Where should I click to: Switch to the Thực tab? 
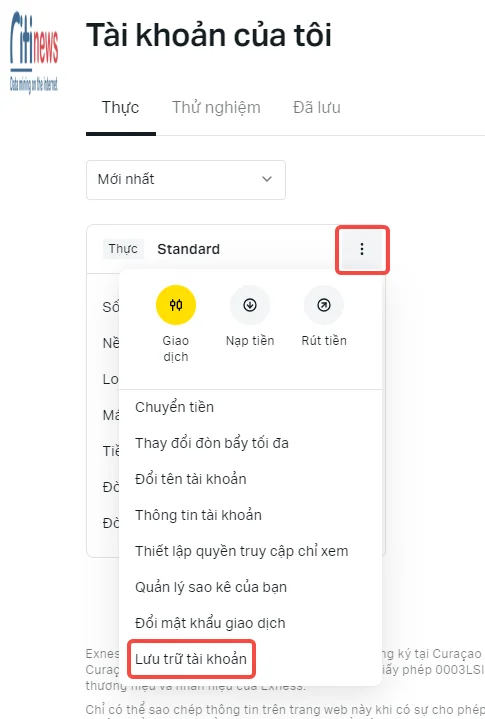click(x=121, y=108)
